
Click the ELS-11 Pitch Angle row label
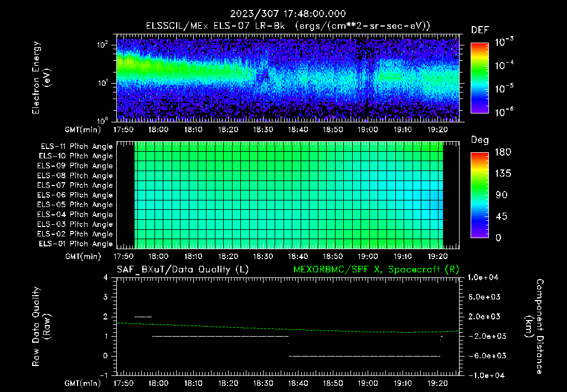pyautogui.click(x=76, y=147)
